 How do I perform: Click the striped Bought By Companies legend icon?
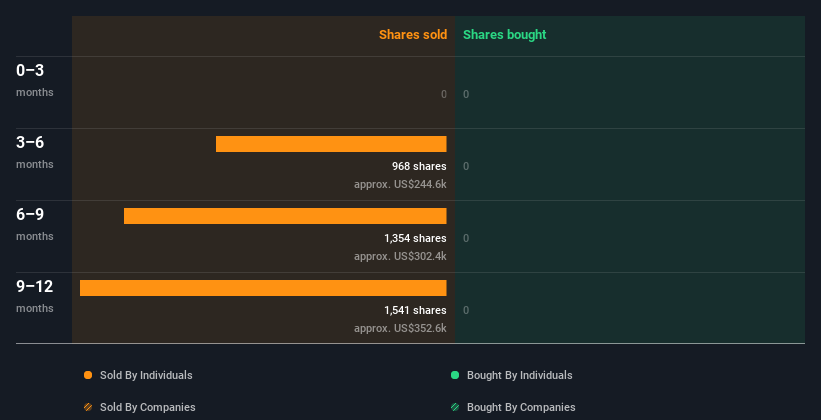click(455, 407)
